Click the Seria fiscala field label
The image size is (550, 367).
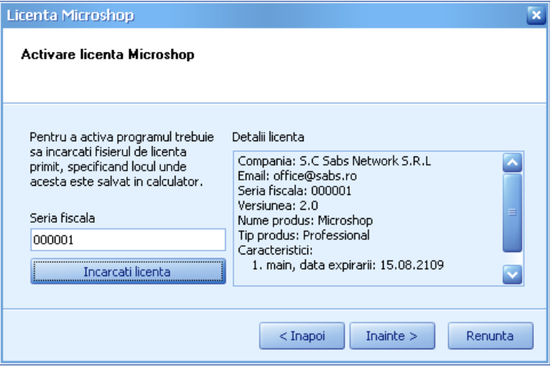(x=62, y=218)
